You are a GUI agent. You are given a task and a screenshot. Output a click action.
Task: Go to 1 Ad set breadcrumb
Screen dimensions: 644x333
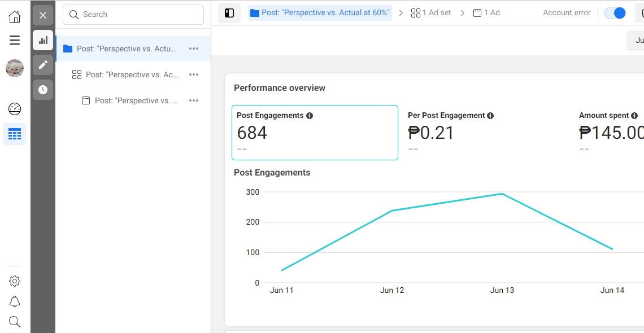click(431, 13)
